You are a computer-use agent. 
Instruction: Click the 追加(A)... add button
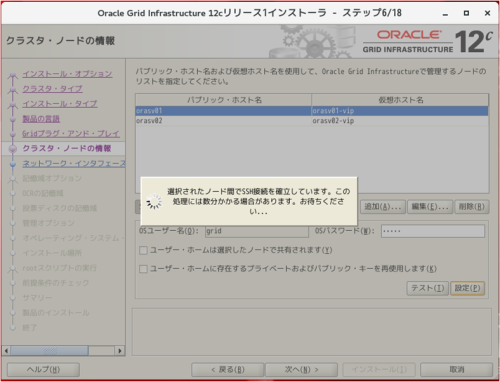(x=383, y=207)
